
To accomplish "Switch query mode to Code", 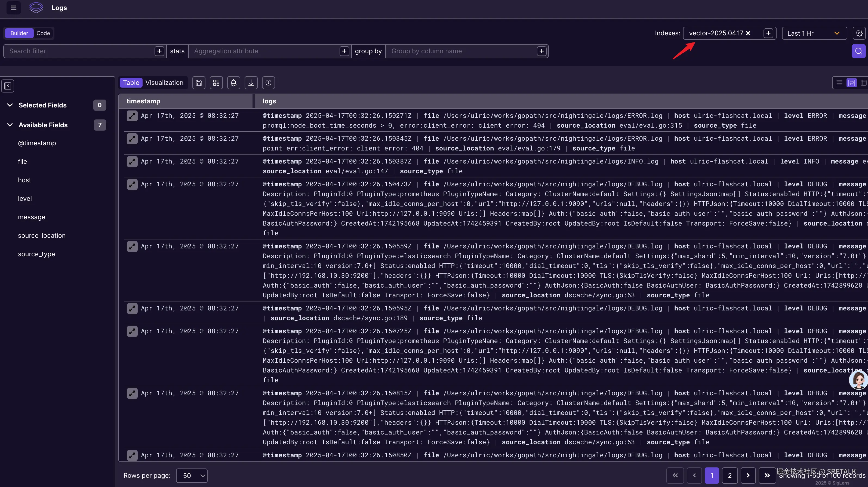I will coord(43,33).
